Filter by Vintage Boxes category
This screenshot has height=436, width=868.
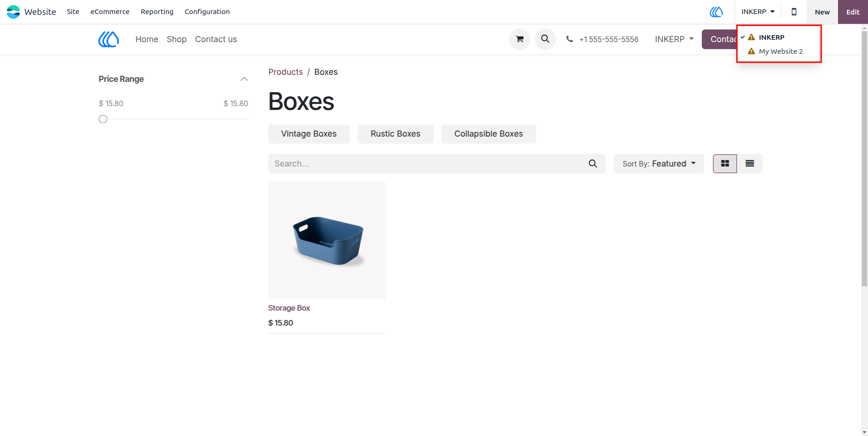[309, 134]
